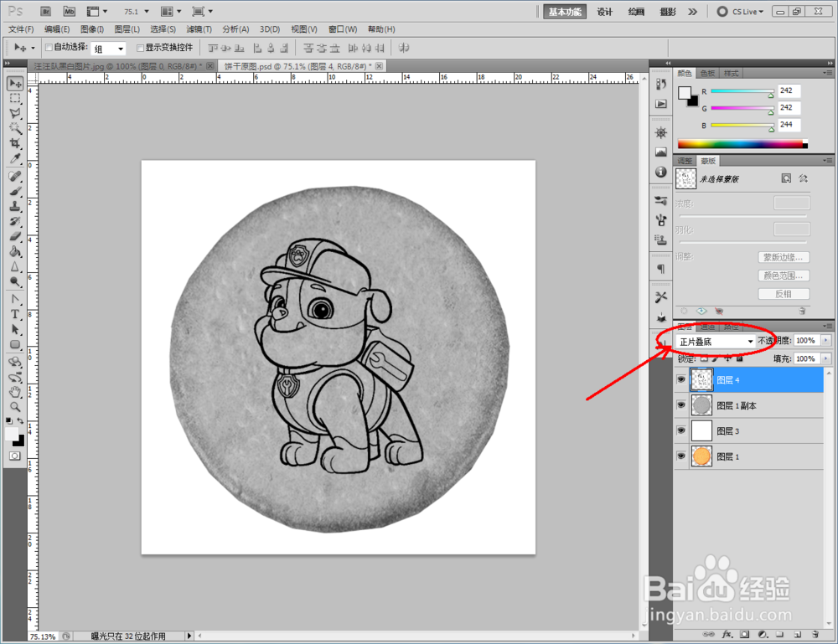Open the Paragraph panel icon
Screen dimensions: 838x644
[661, 269]
